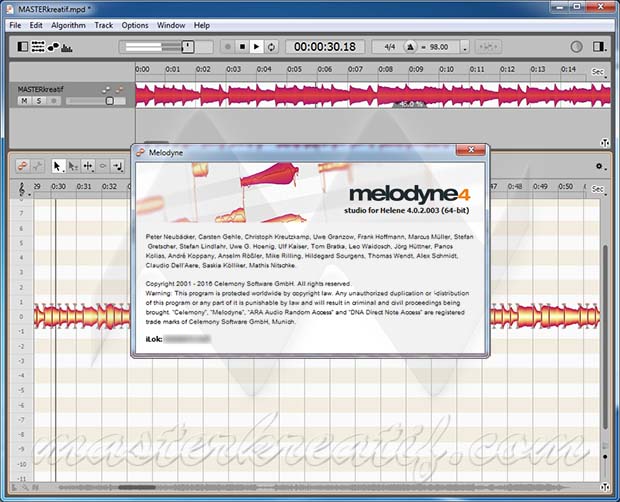Click the Record button
The width and height of the screenshot is (620, 502).
(x=228, y=47)
